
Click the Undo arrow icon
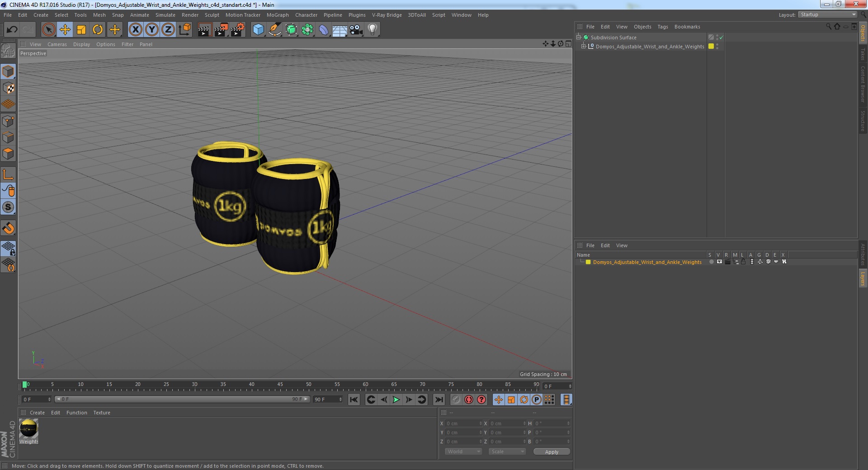pos(12,30)
